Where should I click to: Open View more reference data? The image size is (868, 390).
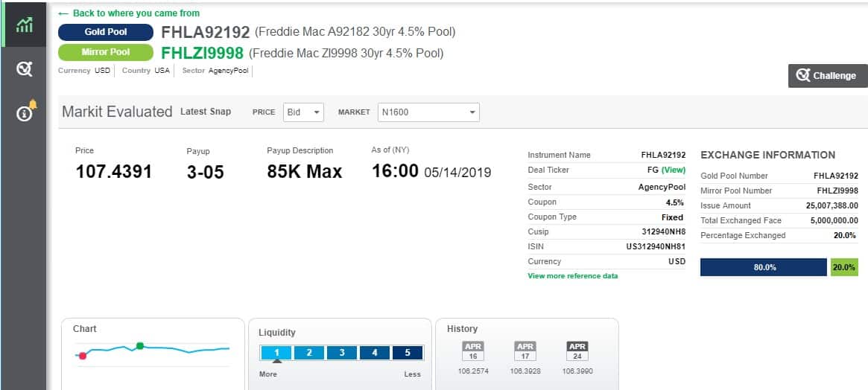[573, 275]
